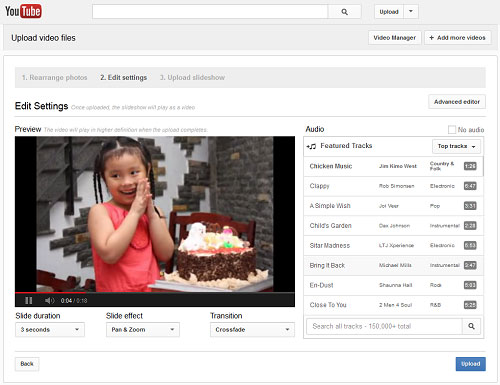This screenshot has height=385, width=500.
Task: Click the Pop genre label
Action: pos(435,206)
